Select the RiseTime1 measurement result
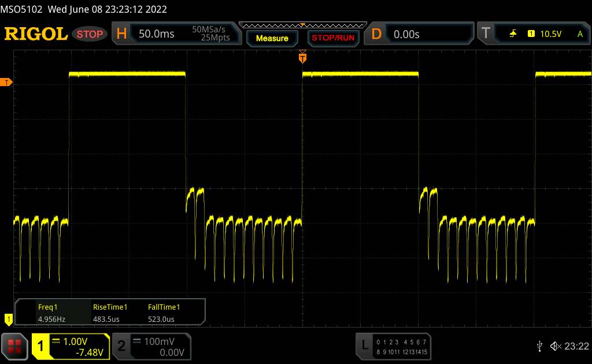Screen dimensions: 592x364 (x=110, y=313)
